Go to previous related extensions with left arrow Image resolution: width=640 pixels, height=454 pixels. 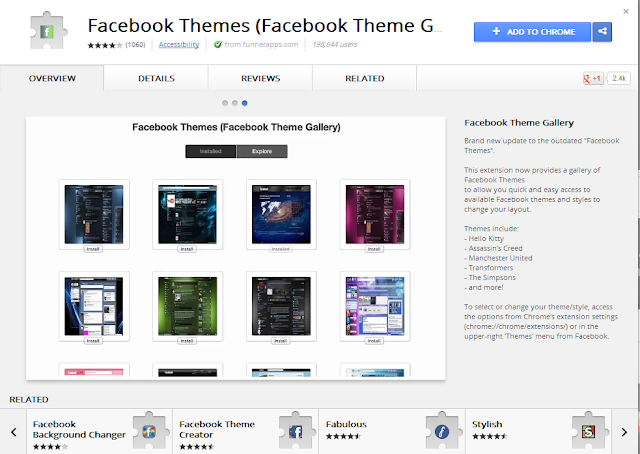pyautogui.click(x=13, y=432)
